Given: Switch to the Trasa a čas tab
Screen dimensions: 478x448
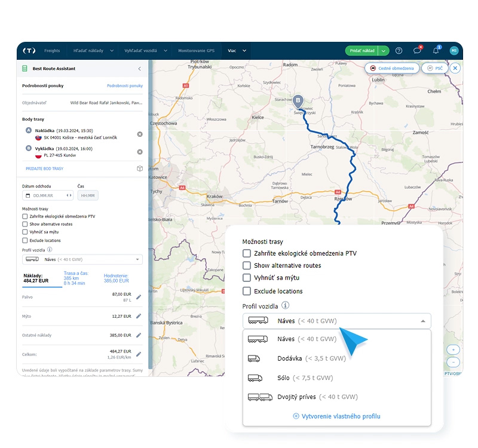Looking at the screenshot, I should coord(76,278).
